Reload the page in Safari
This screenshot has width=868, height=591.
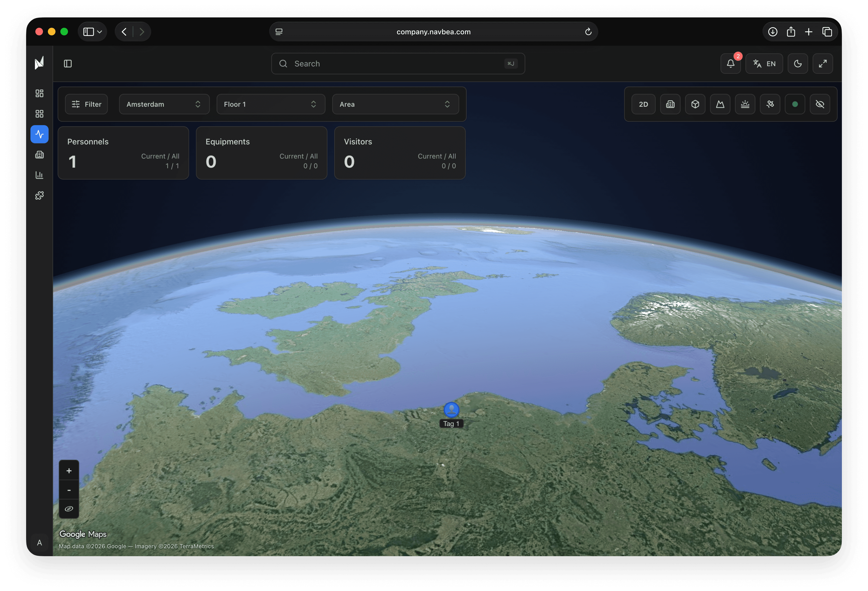tap(588, 32)
